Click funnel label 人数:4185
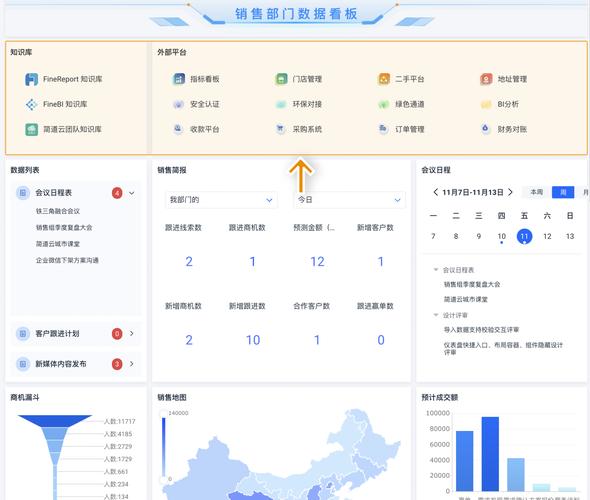The height and width of the screenshot is (500, 590). pos(118,434)
